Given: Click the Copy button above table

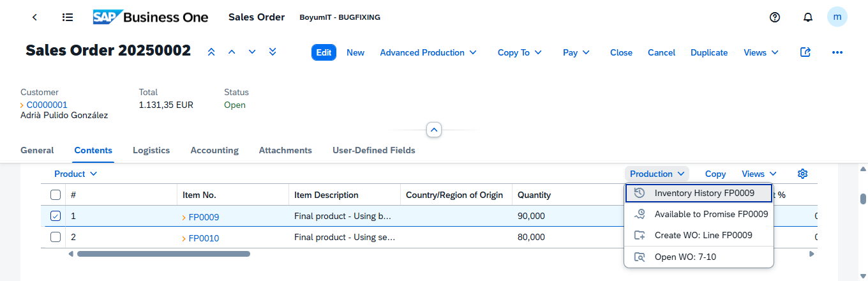Looking at the screenshot, I should [x=715, y=174].
